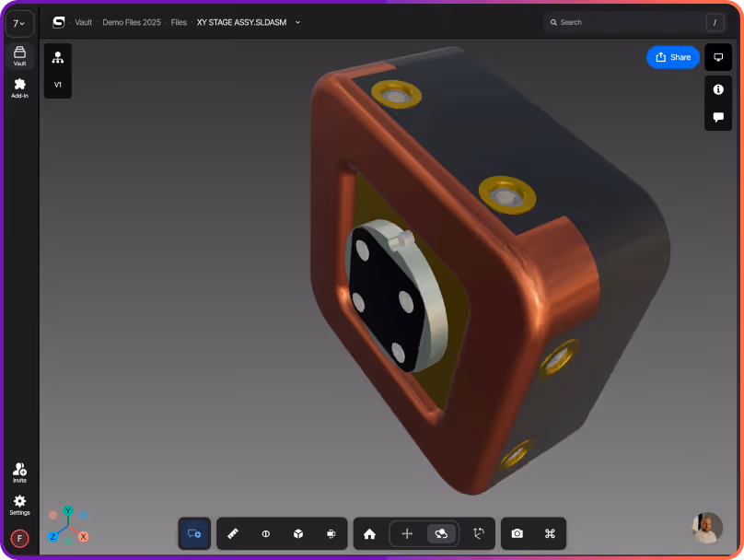Go to Demo Files 2025 breadcrumb
The image size is (744, 560).
click(132, 22)
